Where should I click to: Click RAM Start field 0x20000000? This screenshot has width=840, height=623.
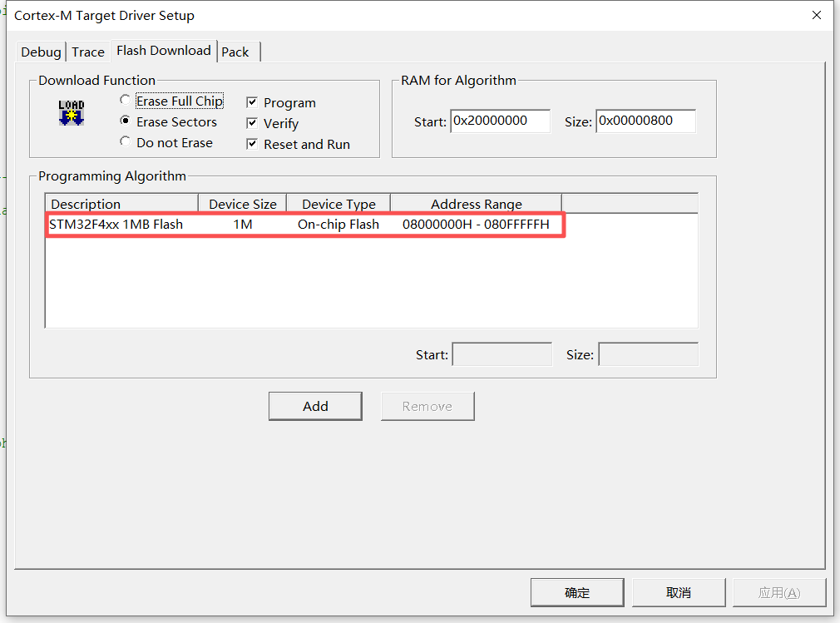(501, 121)
